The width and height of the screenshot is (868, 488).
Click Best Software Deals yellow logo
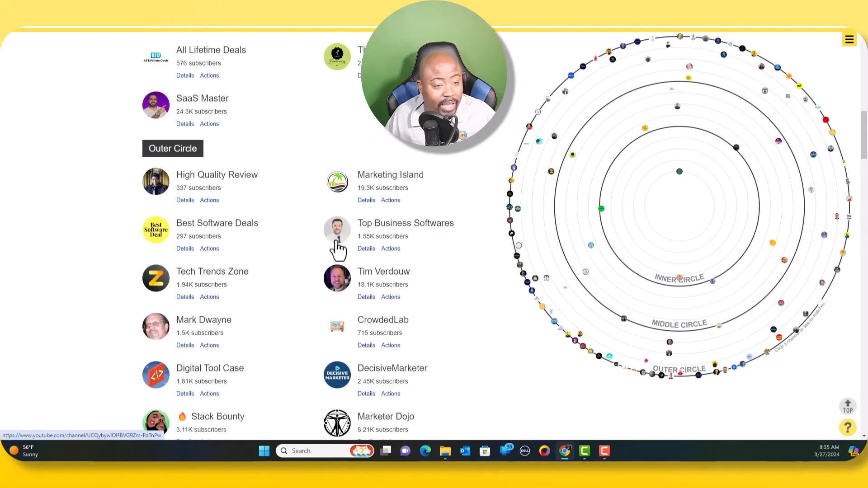156,230
